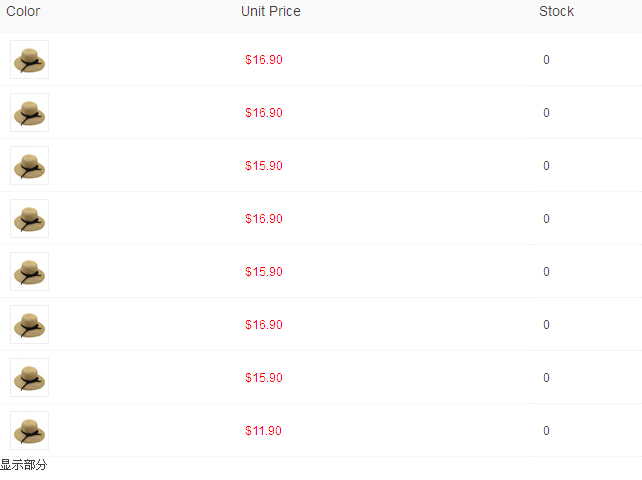642x480 pixels.
Task: Click the $15.90 price in the third row
Action: 264,166
